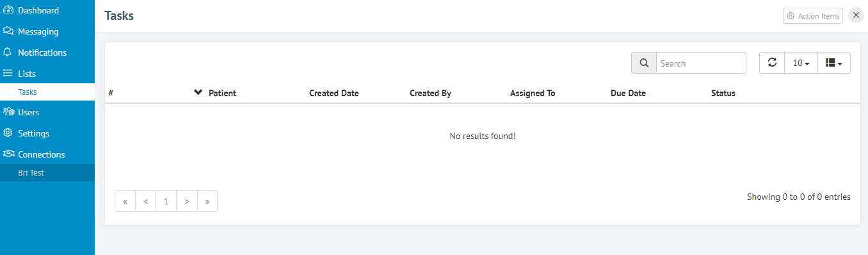
Task: Open the 10 rows-per-page dropdown
Action: coord(801,63)
